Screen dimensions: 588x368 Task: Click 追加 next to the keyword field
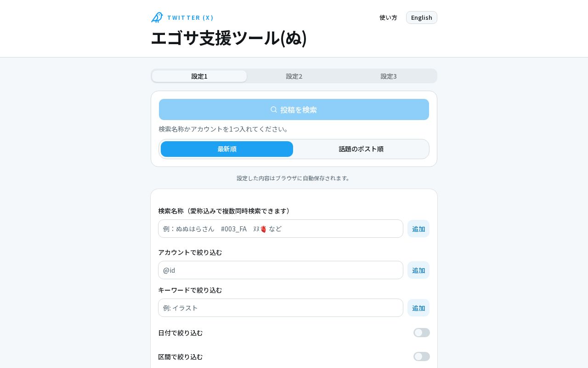click(418, 308)
